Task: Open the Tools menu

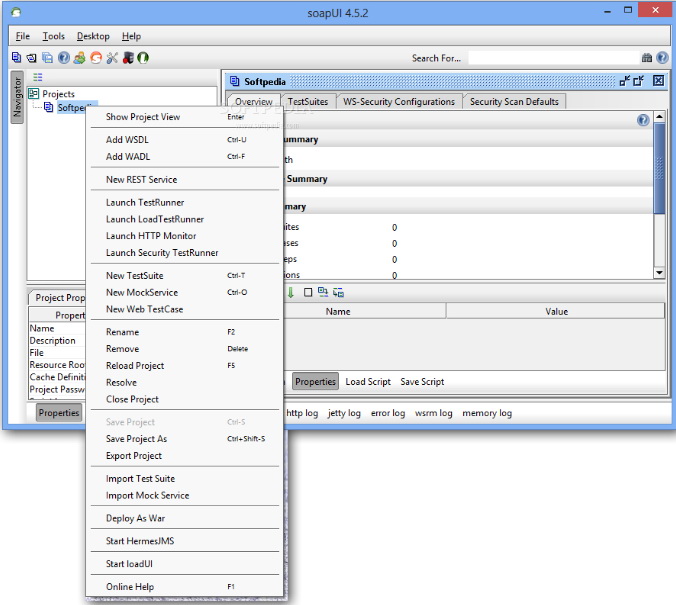Action: click(53, 36)
